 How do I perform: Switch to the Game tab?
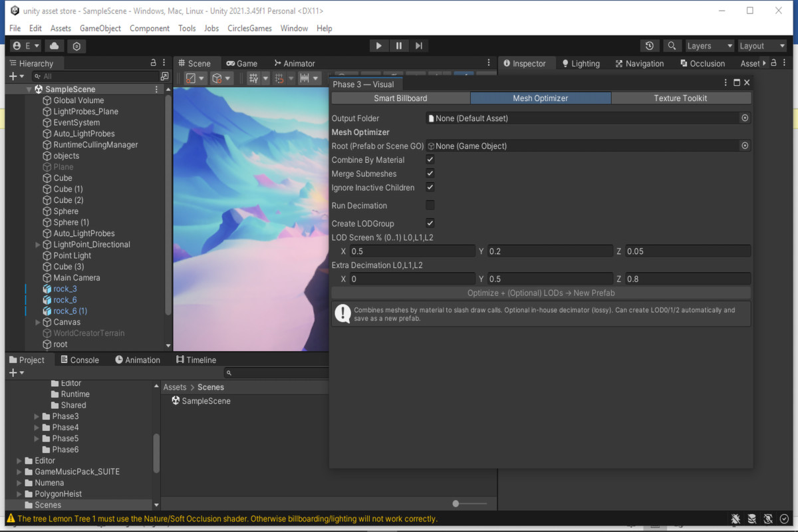241,63
